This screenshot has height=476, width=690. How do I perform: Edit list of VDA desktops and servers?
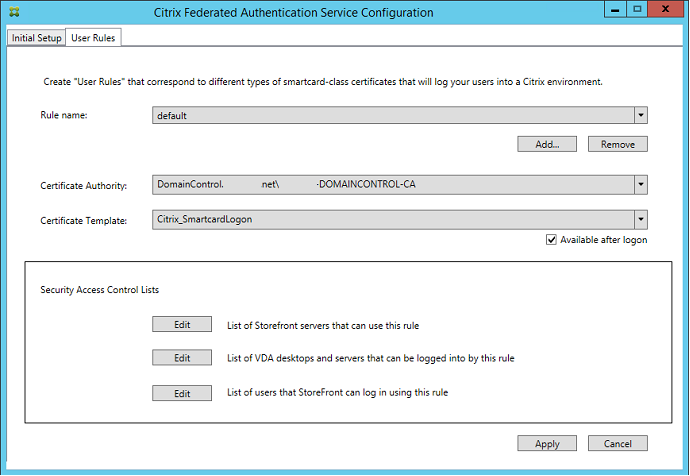point(182,358)
